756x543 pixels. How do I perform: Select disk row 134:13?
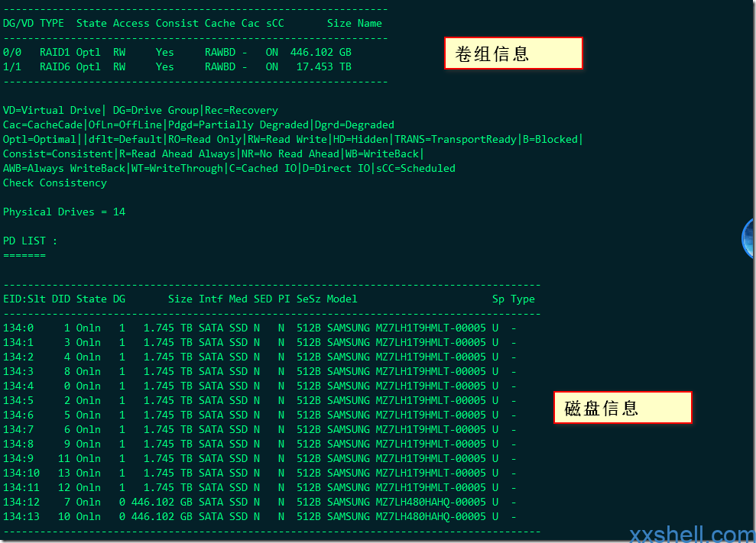pos(260,516)
